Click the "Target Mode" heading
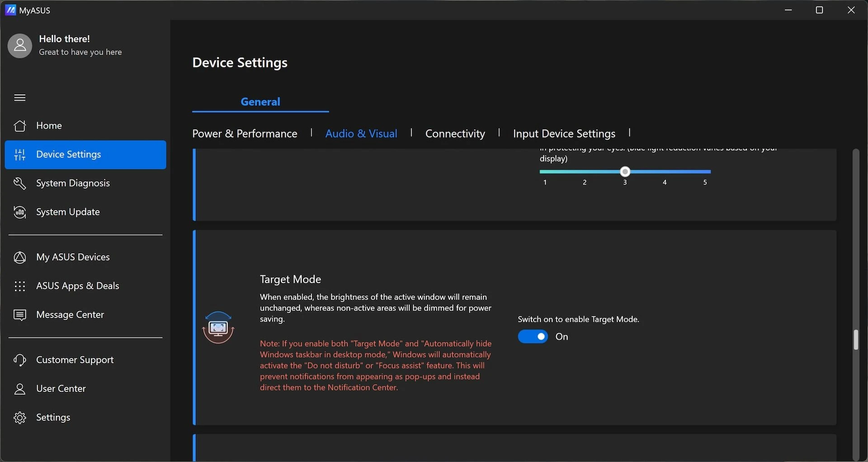The width and height of the screenshot is (868, 462). pos(290,279)
